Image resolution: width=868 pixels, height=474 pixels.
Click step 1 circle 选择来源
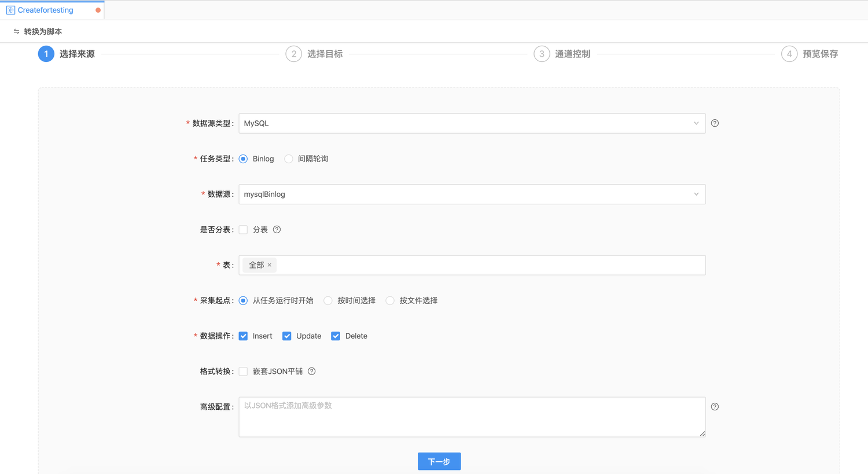(46, 54)
